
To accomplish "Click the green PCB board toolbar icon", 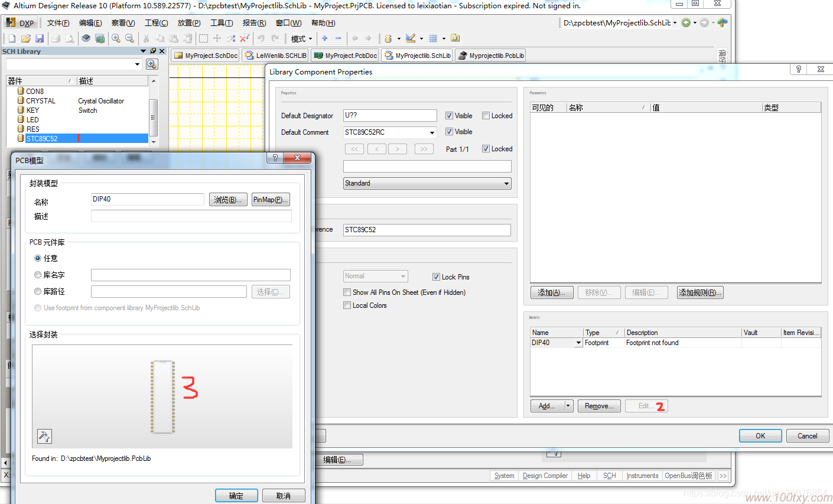I will click(x=100, y=38).
